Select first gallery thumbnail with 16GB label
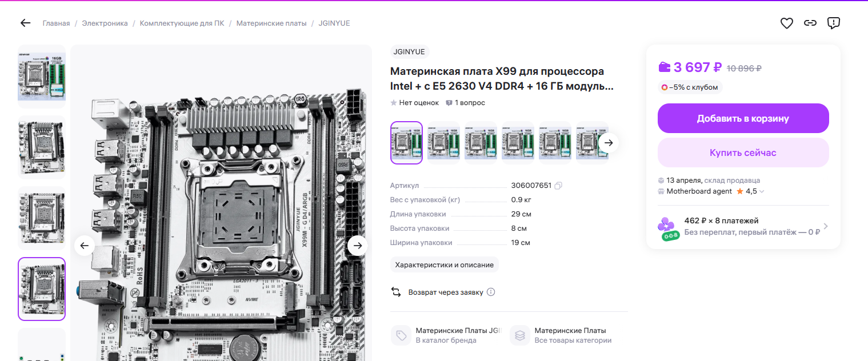Screen dimensions: 868x361 point(42,77)
